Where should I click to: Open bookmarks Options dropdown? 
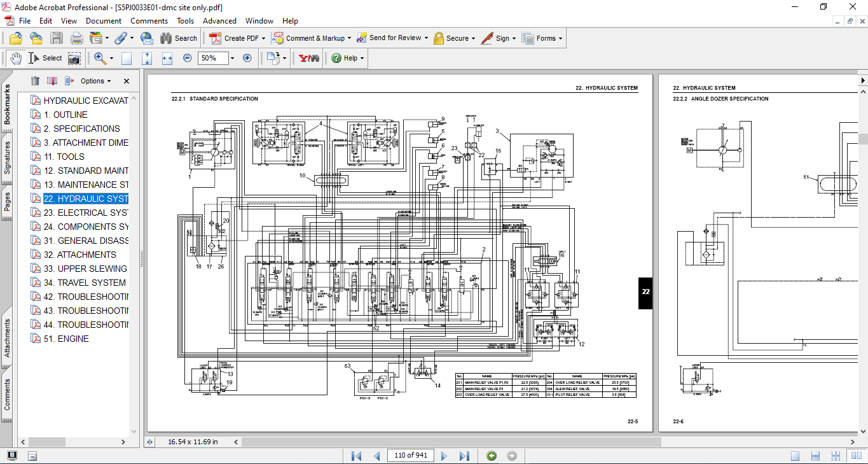click(x=95, y=81)
